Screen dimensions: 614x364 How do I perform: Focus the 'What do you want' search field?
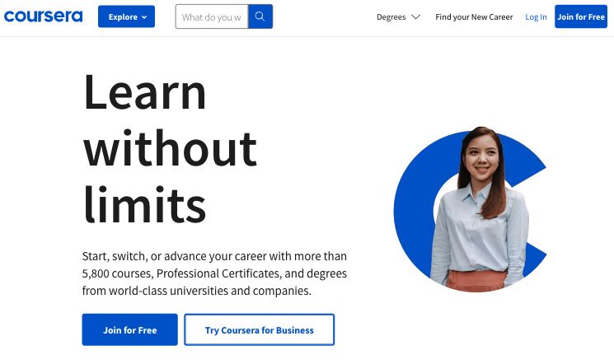(x=212, y=16)
